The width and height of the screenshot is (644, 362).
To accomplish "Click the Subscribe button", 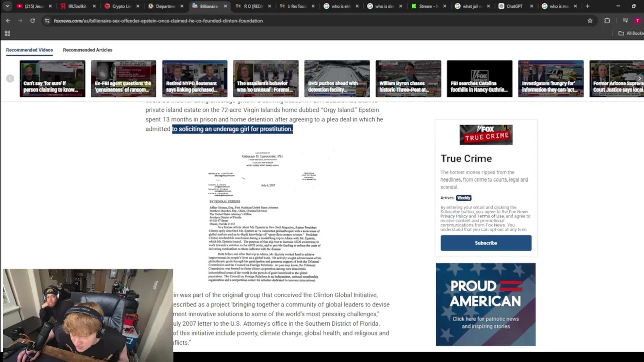I will (x=486, y=243).
